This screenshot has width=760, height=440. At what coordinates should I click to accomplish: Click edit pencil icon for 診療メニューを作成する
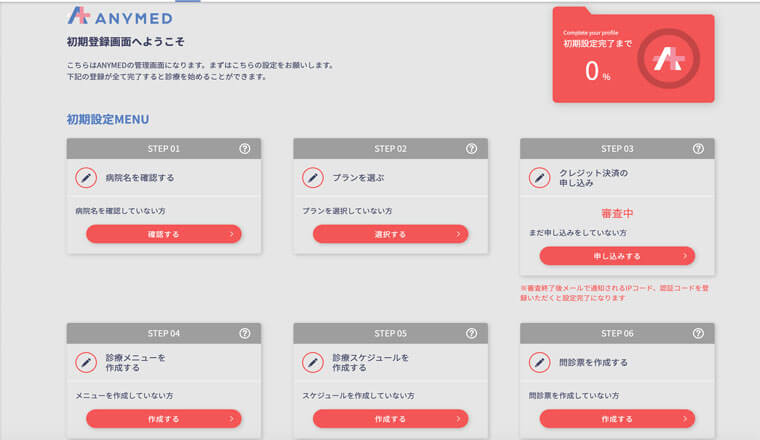[86, 362]
